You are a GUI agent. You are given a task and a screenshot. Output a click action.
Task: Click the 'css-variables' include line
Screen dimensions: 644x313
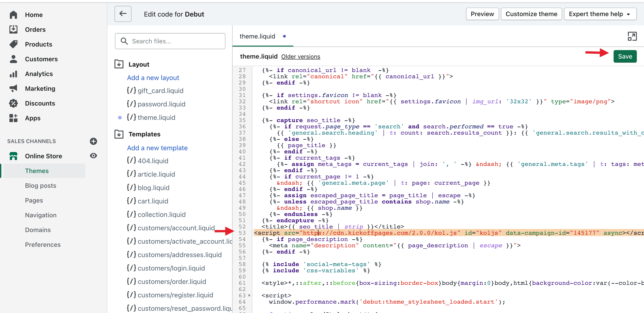tap(316, 271)
